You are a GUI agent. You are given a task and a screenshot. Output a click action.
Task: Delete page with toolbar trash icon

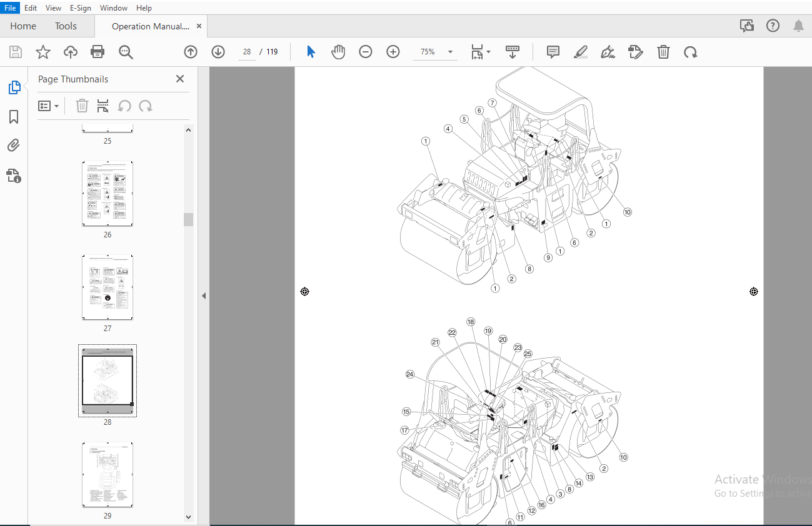663,52
